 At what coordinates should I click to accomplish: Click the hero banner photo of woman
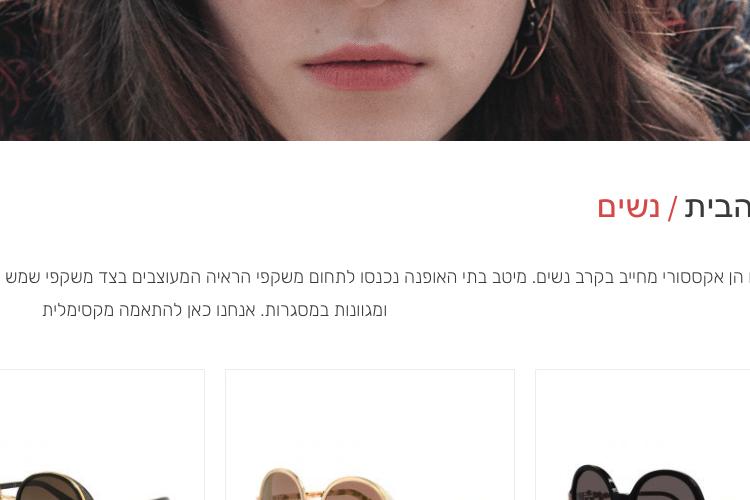coord(375,70)
